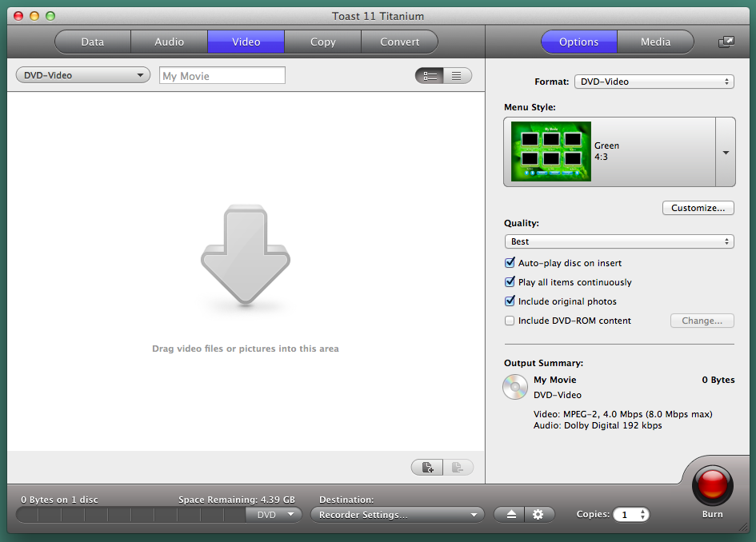Enable Include DVD-ROM content checkbox
This screenshot has height=542, width=756.
tap(510, 321)
